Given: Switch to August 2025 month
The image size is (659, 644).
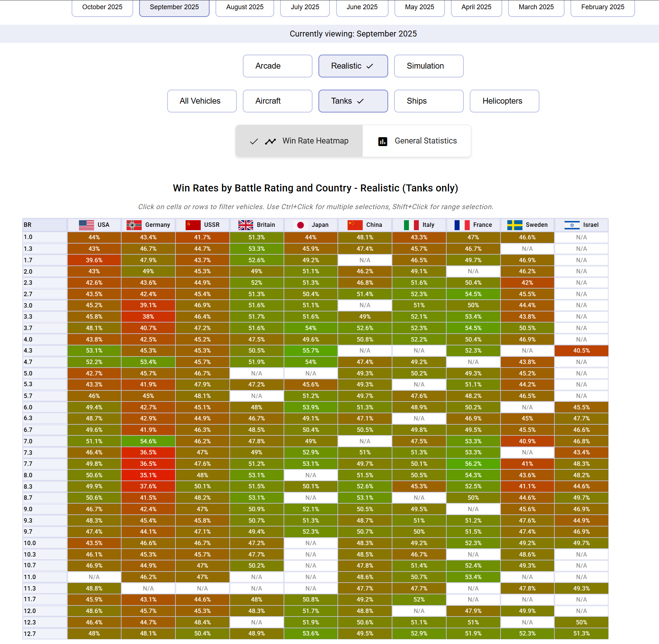Looking at the screenshot, I should tap(245, 7).
